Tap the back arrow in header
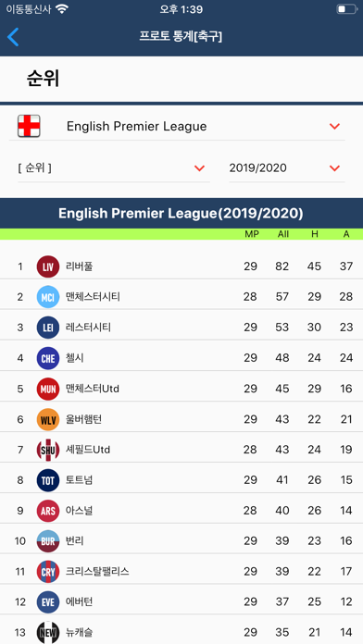 (x=13, y=37)
